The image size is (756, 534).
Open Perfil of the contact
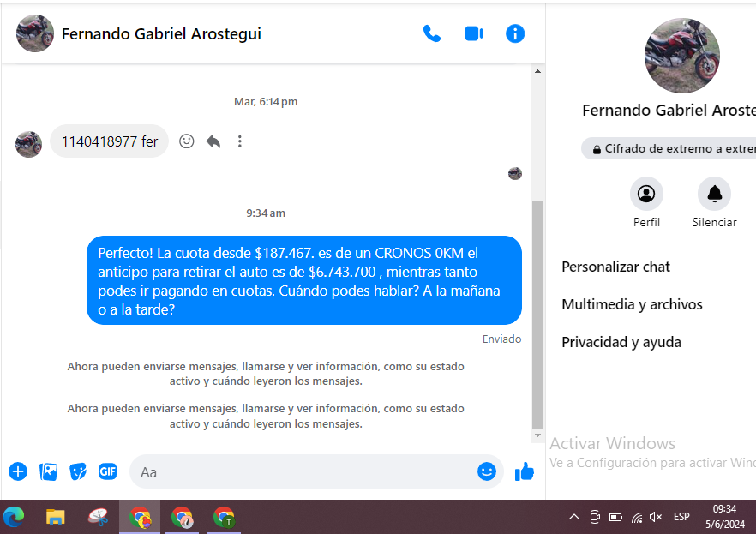pyautogui.click(x=646, y=194)
